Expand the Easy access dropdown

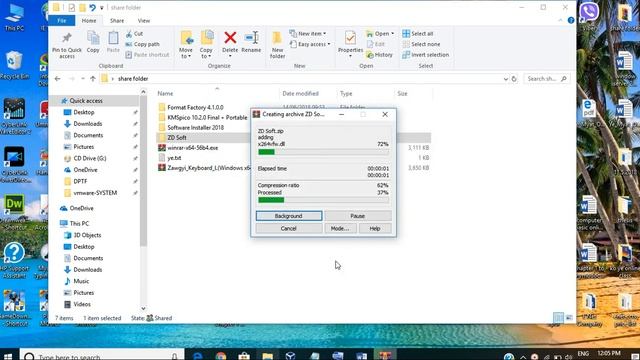310,44
